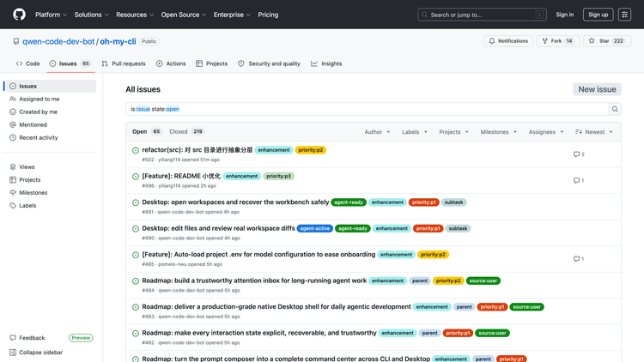
Task: Open the Milestones filter dropdown
Action: (499, 132)
